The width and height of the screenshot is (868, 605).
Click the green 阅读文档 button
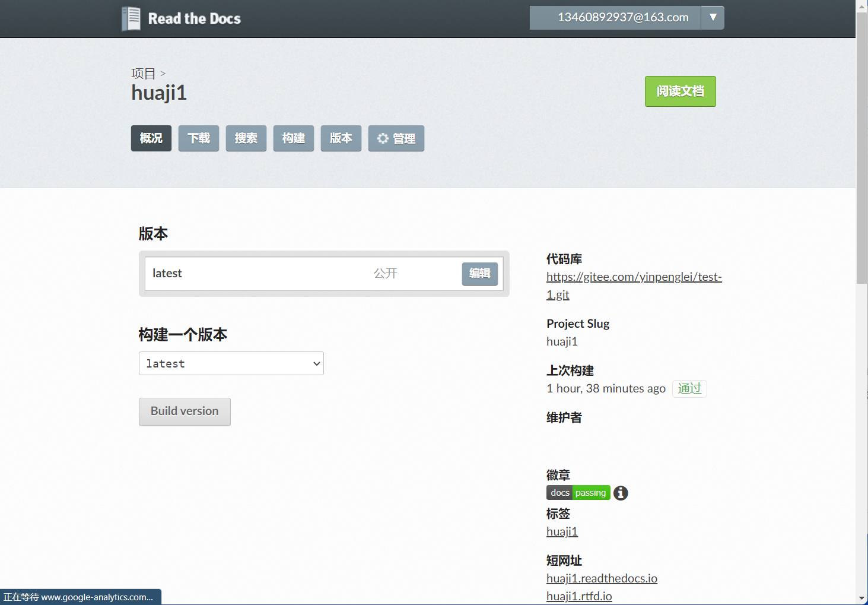click(x=681, y=91)
